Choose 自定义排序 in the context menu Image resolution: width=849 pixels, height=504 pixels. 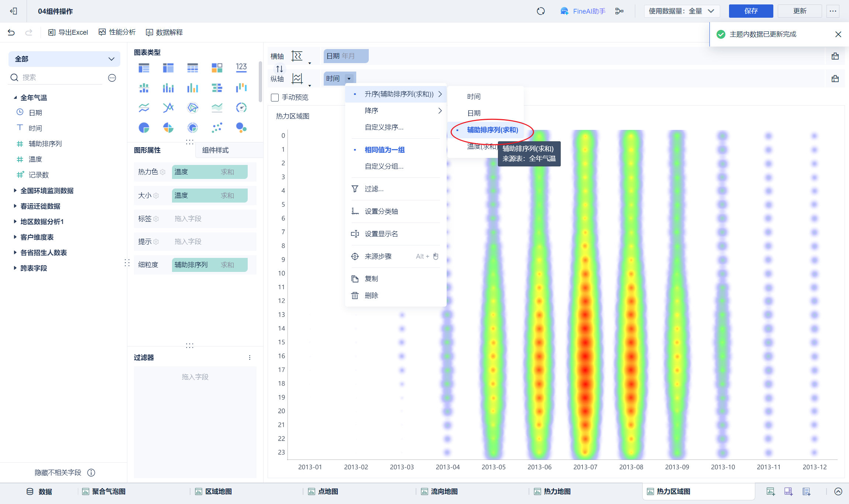tap(384, 127)
